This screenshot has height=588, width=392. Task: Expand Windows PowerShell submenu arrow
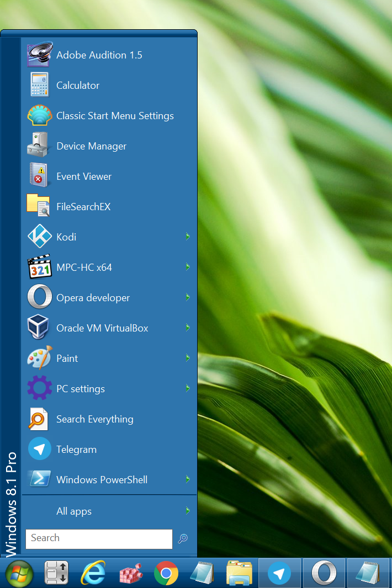(188, 479)
